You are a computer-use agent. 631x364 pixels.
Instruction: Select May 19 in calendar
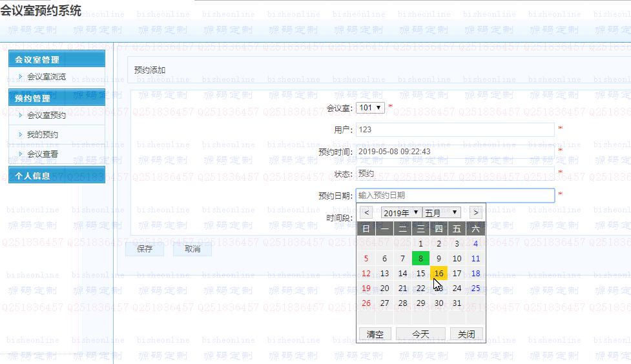coord(366,288)
